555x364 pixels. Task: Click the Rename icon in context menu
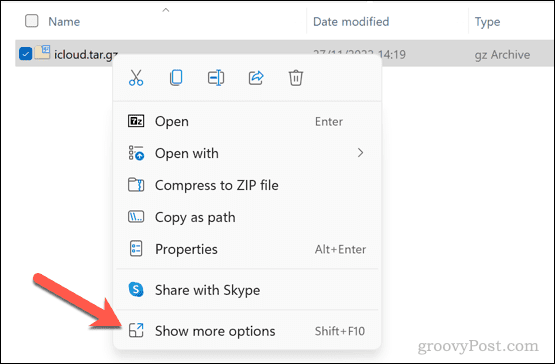pyautogui.click(x=216, y=78)
